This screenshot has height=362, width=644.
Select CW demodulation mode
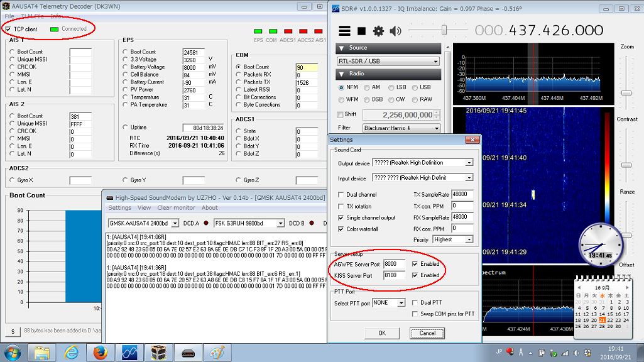point(391,99)
